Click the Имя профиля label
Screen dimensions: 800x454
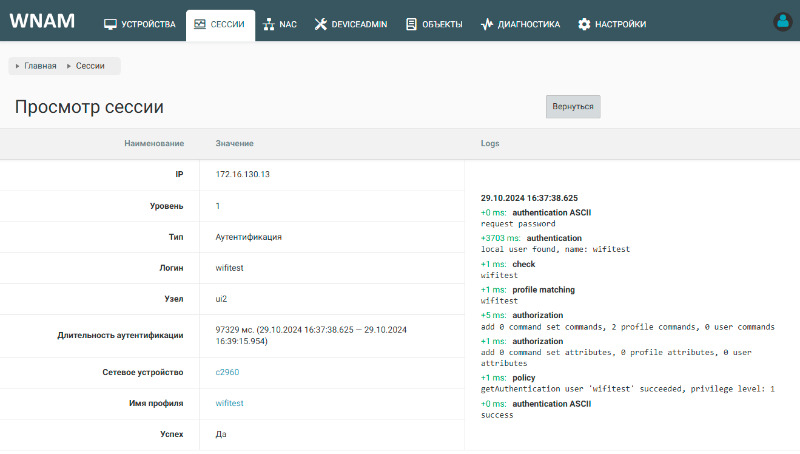[156, 403]
